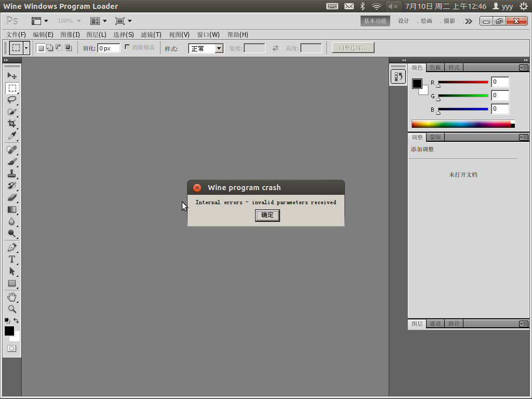Switch to the 摄影 workspace
The image size is (532, 399).
pyautogui.click(x=449, y=21)
